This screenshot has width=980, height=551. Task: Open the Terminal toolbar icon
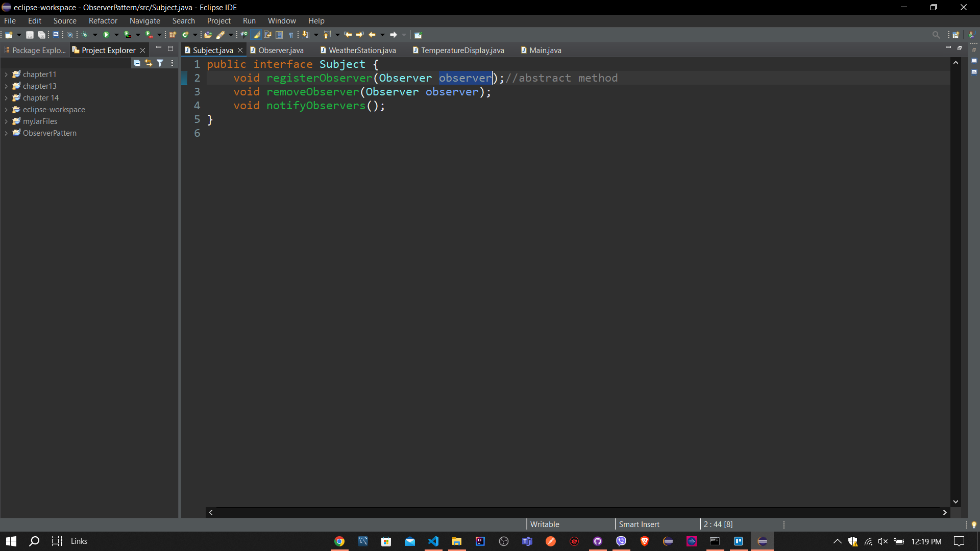(x=56, y=34)
